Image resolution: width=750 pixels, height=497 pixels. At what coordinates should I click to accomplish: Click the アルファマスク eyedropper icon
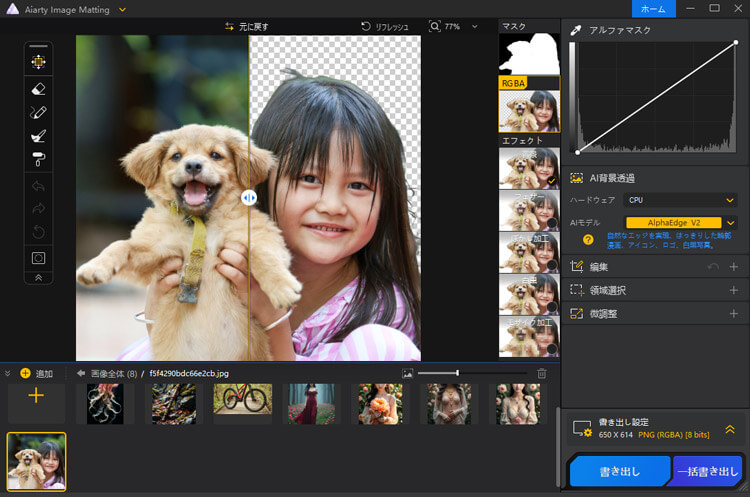[576, 31]
